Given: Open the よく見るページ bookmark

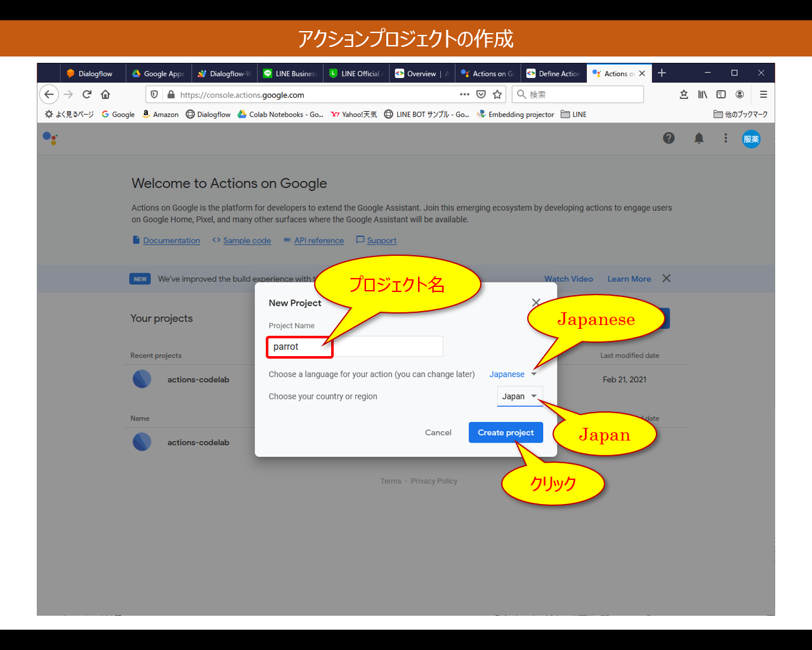Looking at the screenshot, I should (x=69, y=114).
